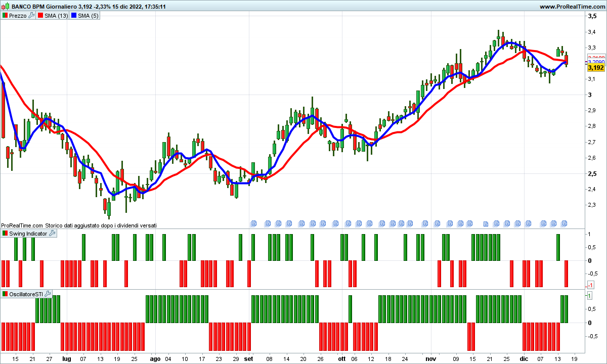Click the red SMA (13) color swatch

point(40,16)
